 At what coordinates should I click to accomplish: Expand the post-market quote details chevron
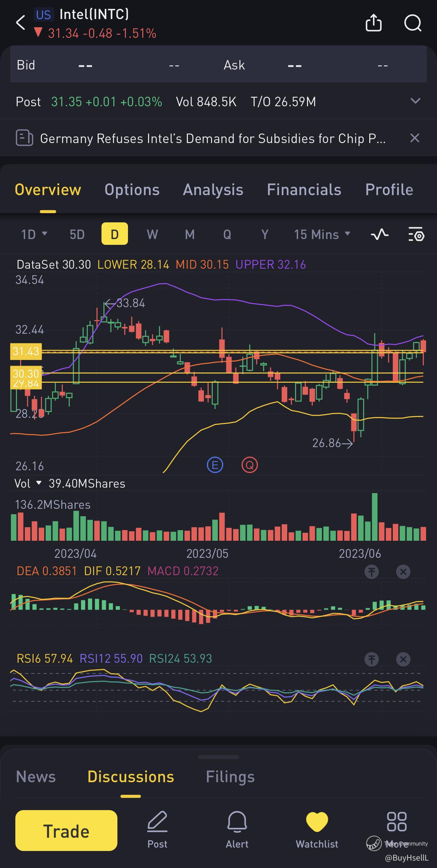pos(416,101)
